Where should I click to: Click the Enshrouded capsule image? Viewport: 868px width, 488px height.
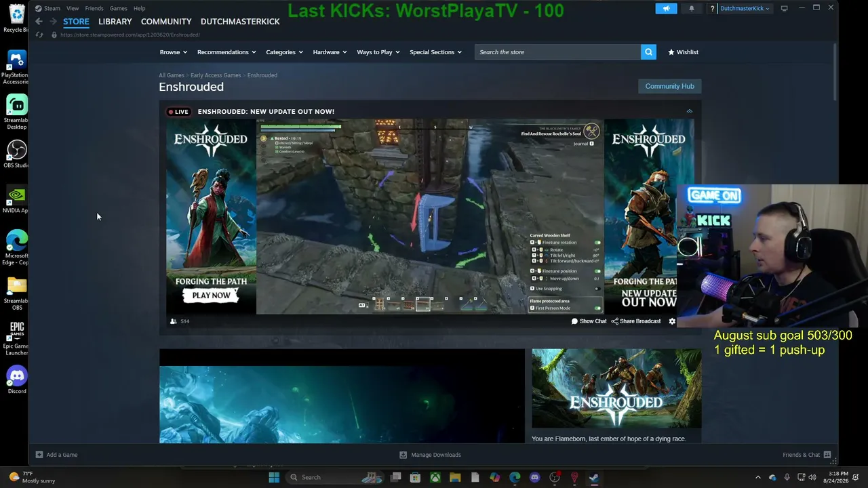[x=616, y=389]
